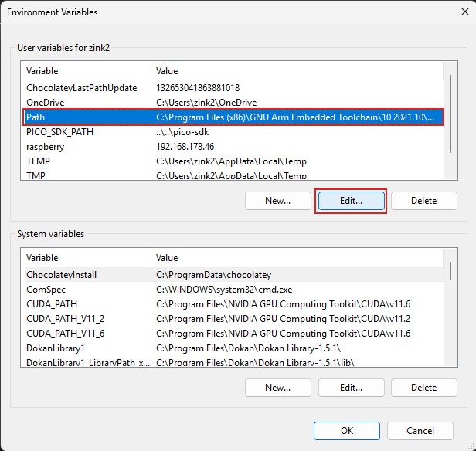The height and width of the screenshot is (451, 476).
Task: Select the ChocolateyLastPathUpdate variable
Action: 81,88
